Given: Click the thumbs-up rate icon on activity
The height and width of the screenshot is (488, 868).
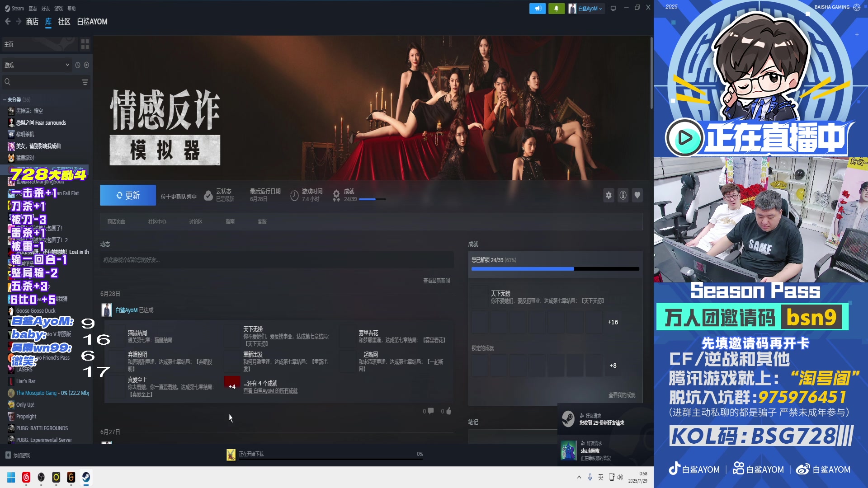Looking at the screenshot, I should point(448,411).
